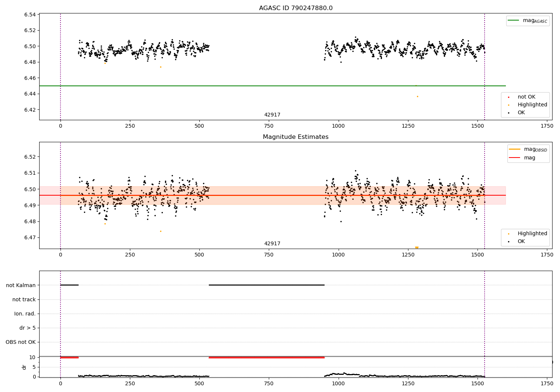Click "Highlighted" in the top plot's lower legend
560x392 pixels.
[x=532, y=105]
